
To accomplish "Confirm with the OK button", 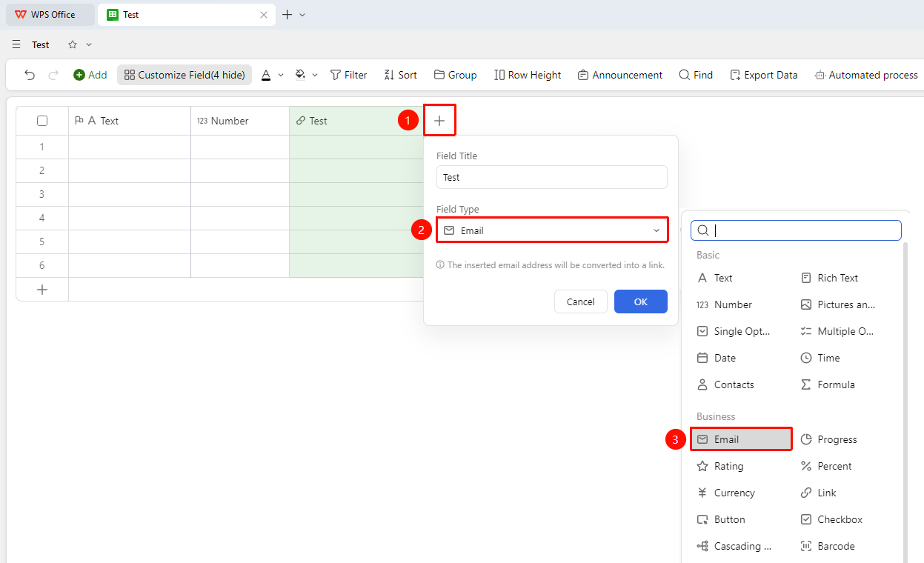I will 641,302.
